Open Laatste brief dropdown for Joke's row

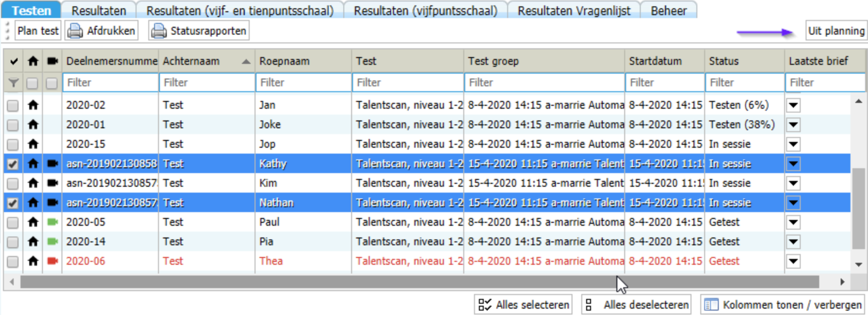pos(793,125)
